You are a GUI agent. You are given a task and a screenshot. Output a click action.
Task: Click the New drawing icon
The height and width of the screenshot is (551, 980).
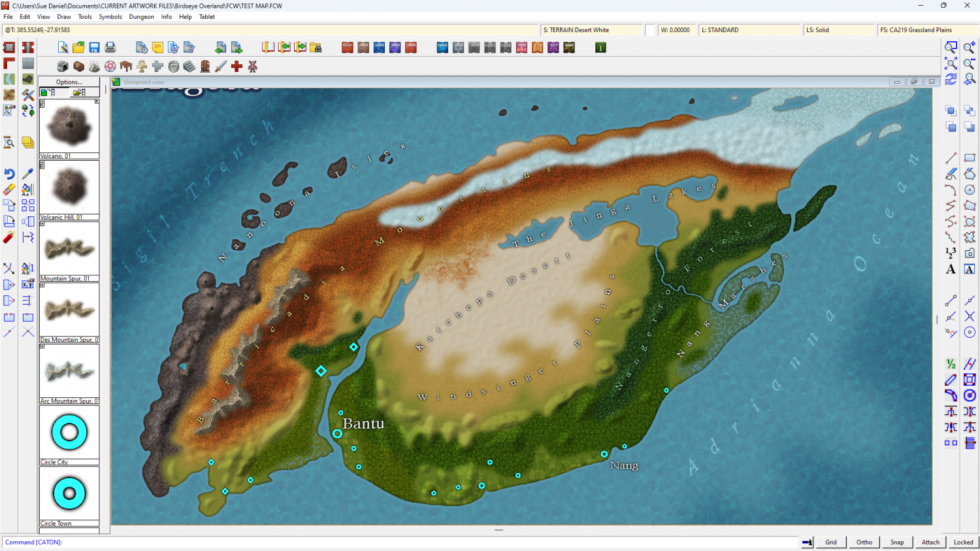(63, 47)
